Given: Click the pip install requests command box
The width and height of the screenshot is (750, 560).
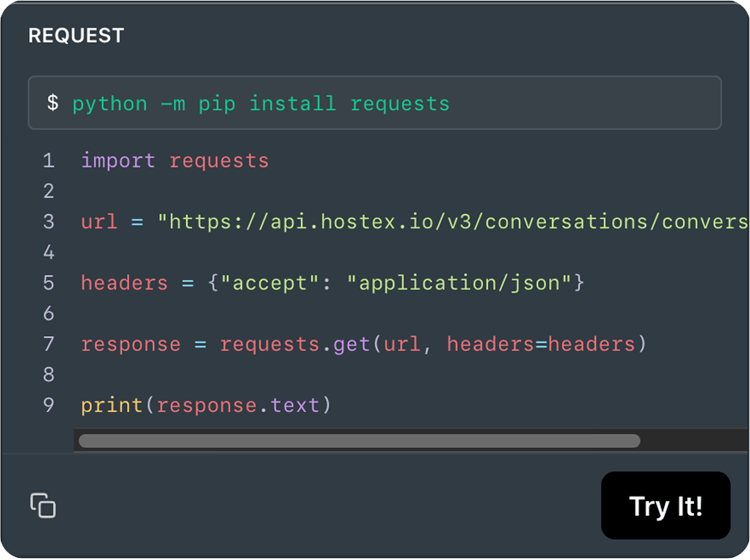Looking at the screenshot, I should pyautogui.click(x=374, y=103).
